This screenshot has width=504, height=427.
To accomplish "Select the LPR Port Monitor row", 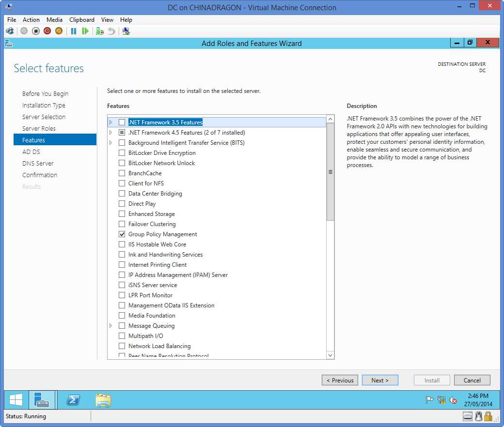I will 150,295.
